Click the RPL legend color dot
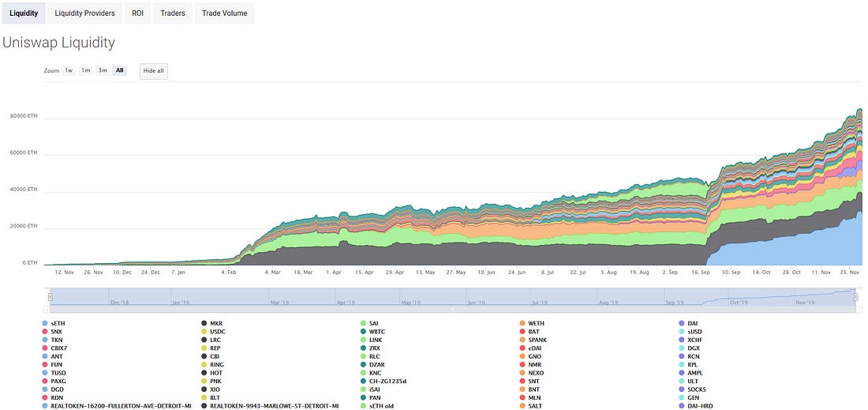Screen dimensions: 868x410 click(682, 364)
